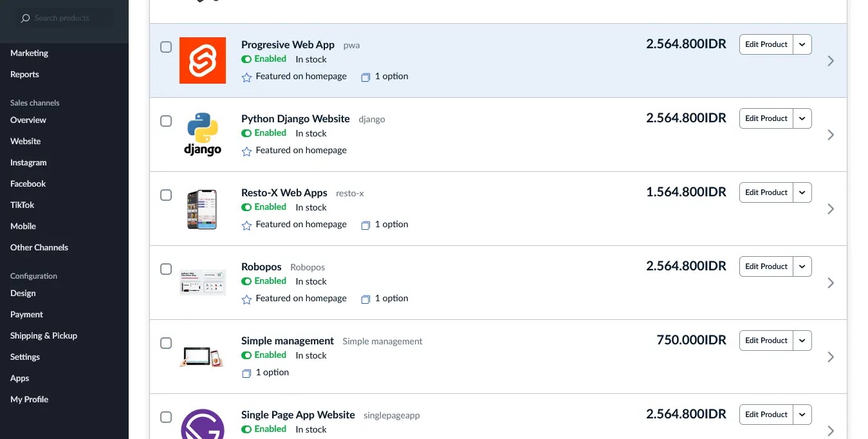Go to Shipping & Pickup settings
The height and width of the screenshot is (439, 868).
pyautogui.click(x=44, y=336)
